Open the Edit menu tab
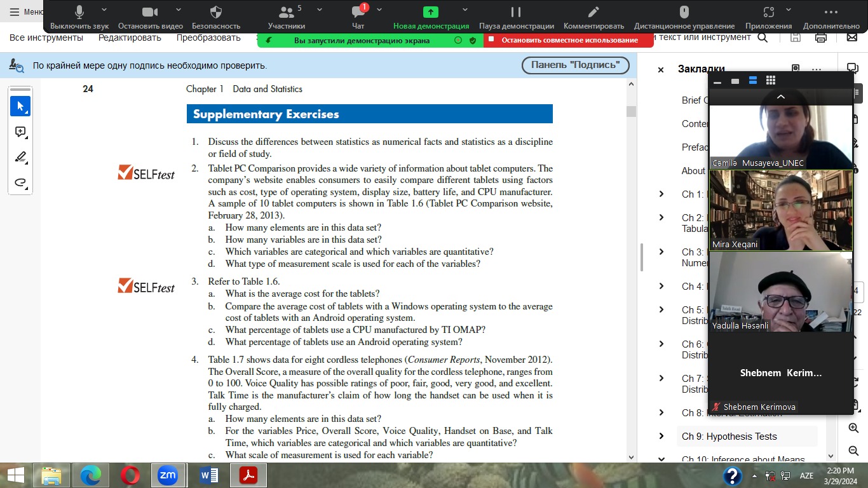The height and width of the screenshot is (488, 868). 130,37
